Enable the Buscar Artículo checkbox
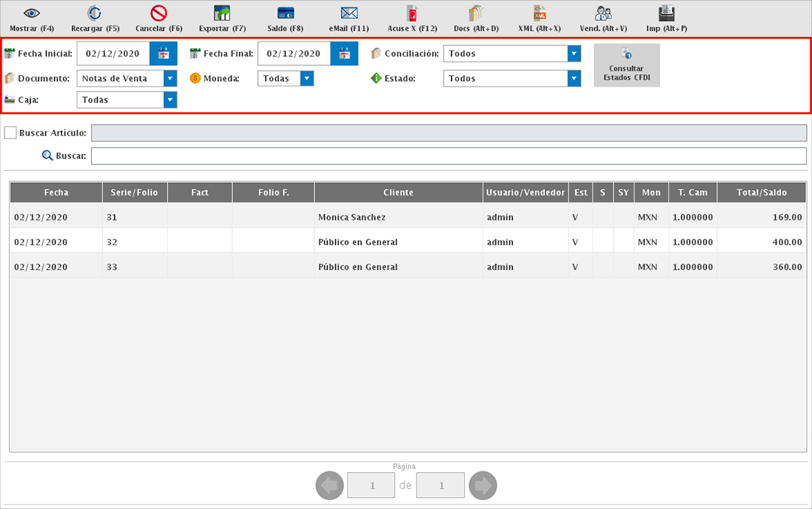Viewport: 812px width, 509px height. (x=11, y=132)
